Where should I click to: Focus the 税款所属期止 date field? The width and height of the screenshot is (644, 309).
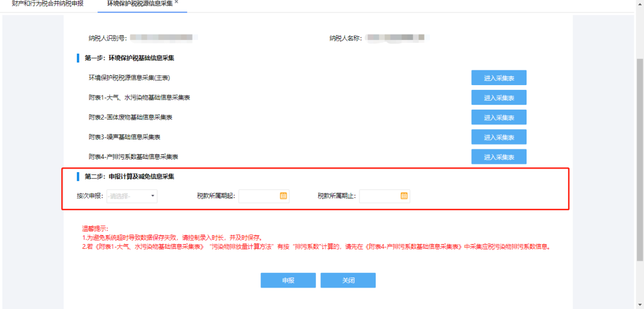click(385, 196)
